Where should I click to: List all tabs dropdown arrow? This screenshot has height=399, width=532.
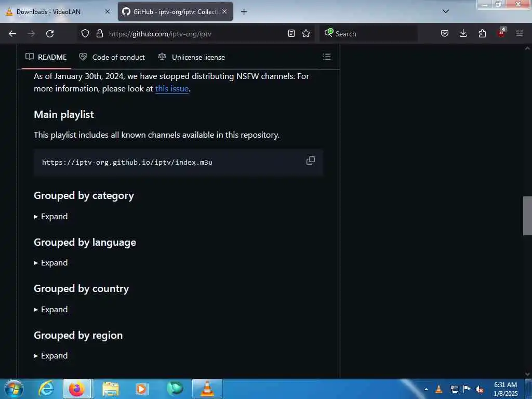click(446, 11)
